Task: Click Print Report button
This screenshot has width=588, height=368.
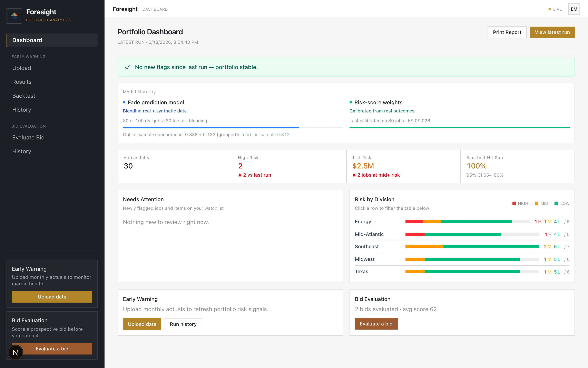Action: click(507, 32)
